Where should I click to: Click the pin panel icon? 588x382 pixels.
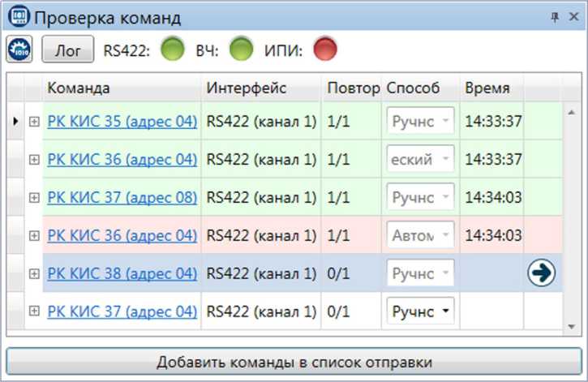[x=555, y=17]
